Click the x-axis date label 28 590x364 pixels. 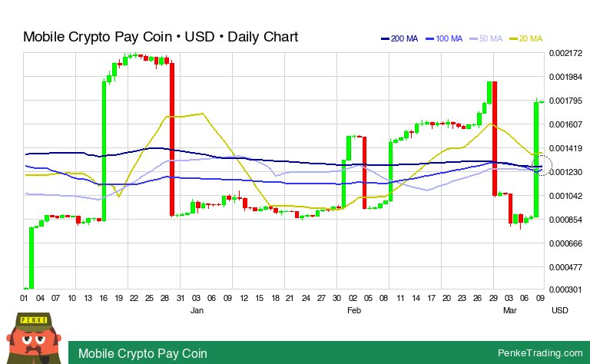click(164, 298)
